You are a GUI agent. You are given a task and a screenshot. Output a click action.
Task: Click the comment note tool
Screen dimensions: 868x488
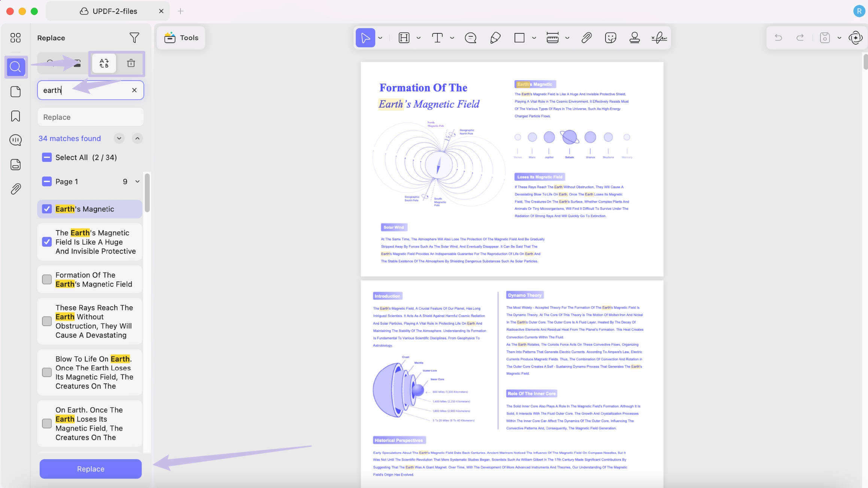(470, 37)
